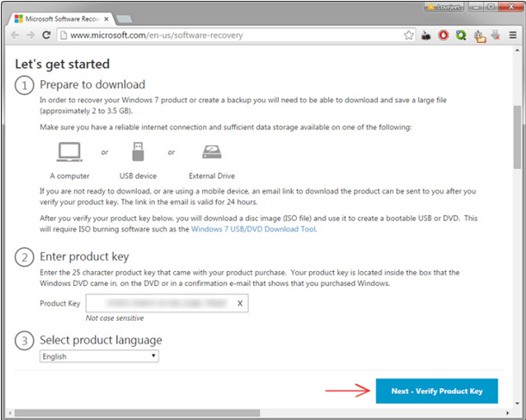This screenshot has width=526, height=420.
Task: Click the extension icon with orange badge
Action: pyautogui.click(x=480, y=36)
